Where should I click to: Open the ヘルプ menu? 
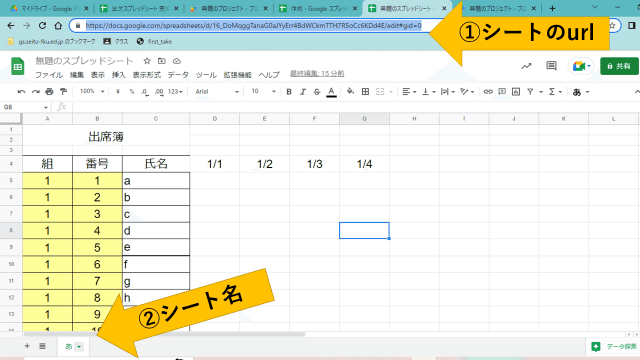coord(269,75)
